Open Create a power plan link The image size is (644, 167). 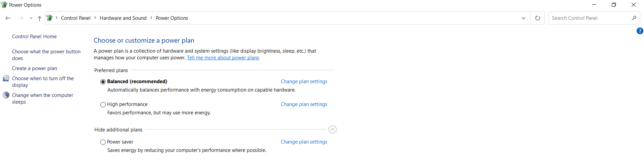[x=35, y=68]
